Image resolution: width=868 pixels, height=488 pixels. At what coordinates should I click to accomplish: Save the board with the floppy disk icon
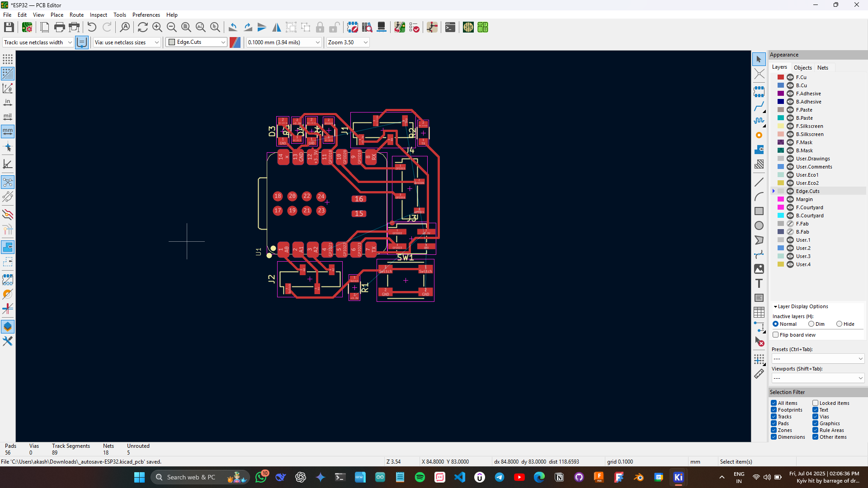click(x=9, y=28)
